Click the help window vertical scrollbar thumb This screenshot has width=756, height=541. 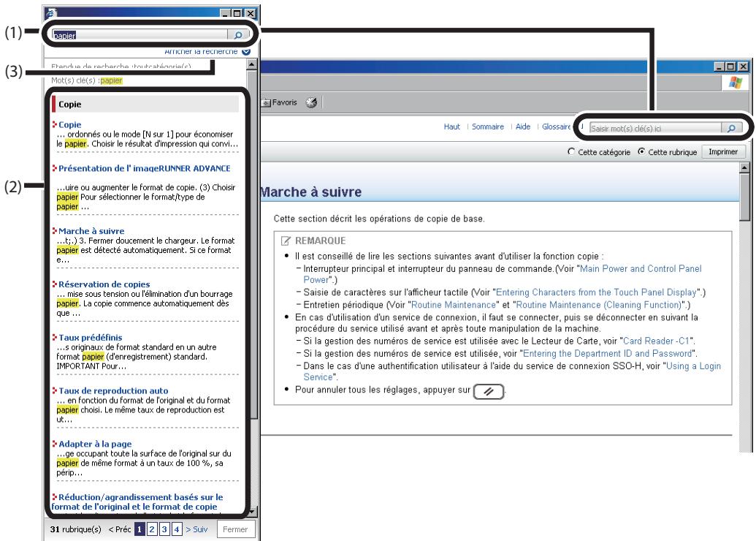coord(744,197)
